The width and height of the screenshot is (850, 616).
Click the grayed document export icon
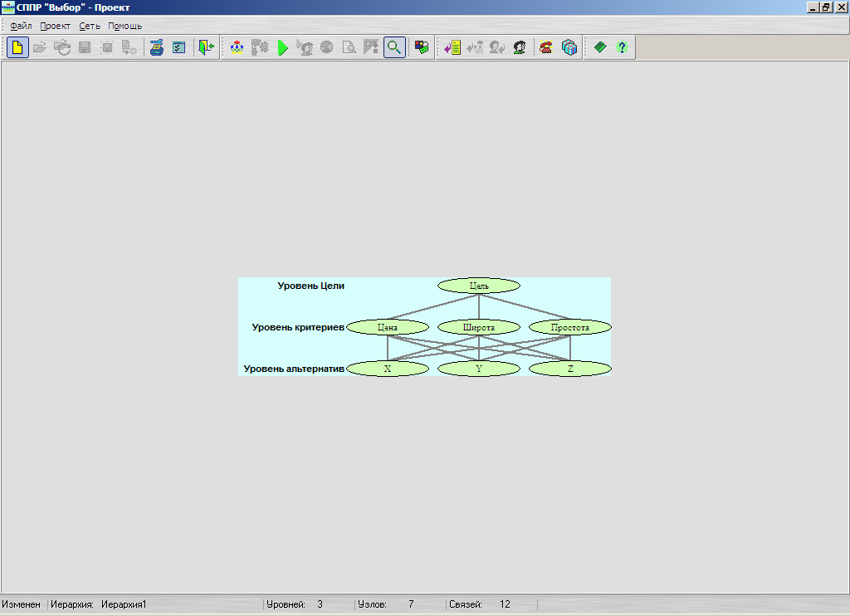pyautogui.click(x=129, y=47)
